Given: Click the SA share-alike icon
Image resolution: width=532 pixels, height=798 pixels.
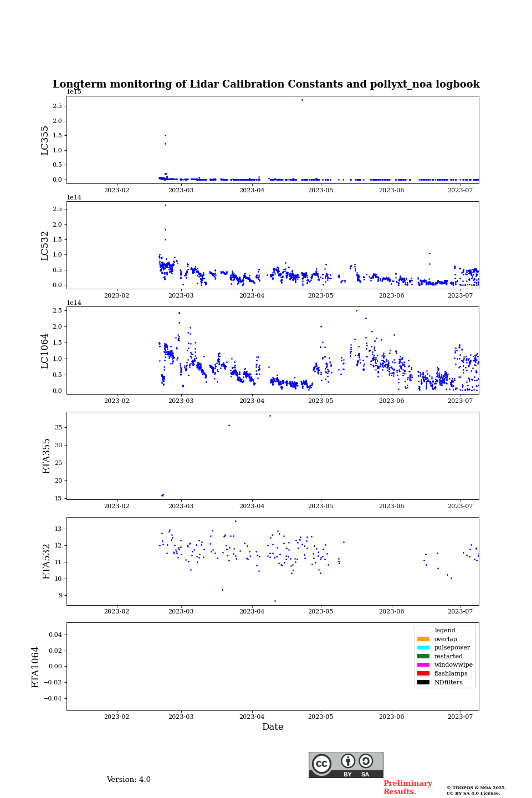Looking at the screenshot, I should coord(366,761).
